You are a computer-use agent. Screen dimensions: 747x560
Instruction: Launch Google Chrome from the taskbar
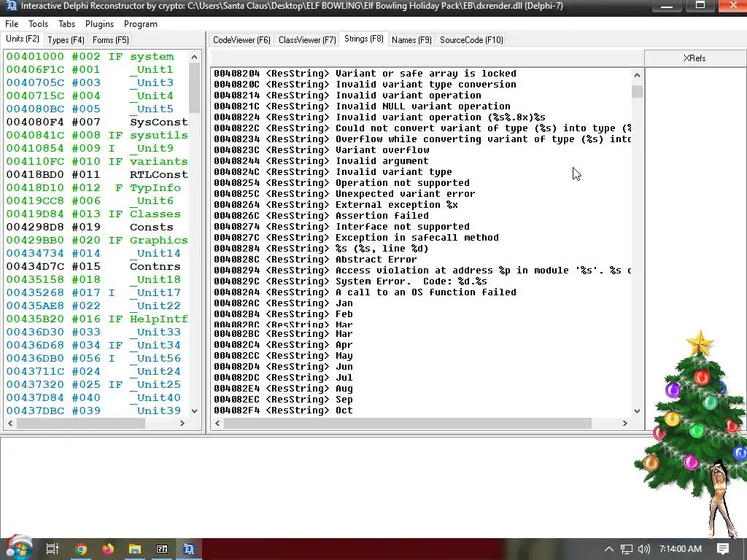click(81, 549)
